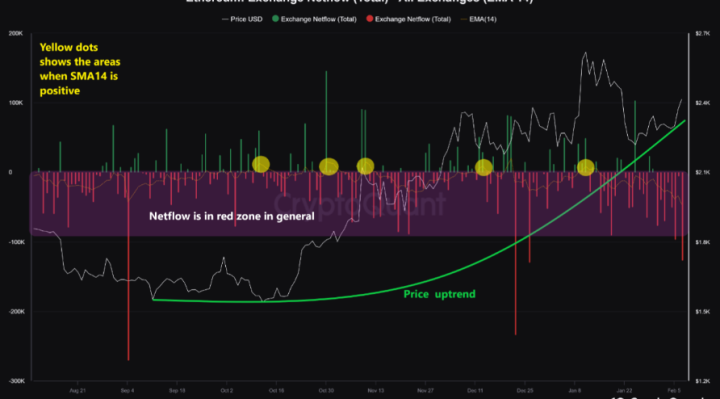The width and height of the screenshot is (720, 399).
Task: Click the $2.7K price axis label
Action: [703, 34]
